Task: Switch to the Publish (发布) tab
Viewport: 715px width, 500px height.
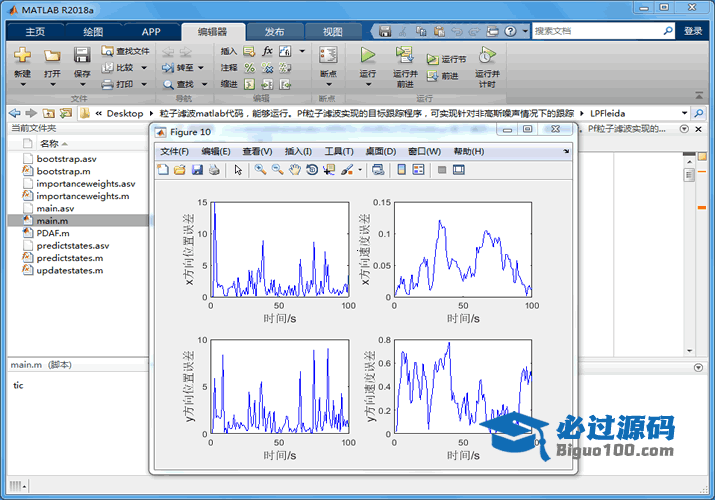Action: (275, 31)
